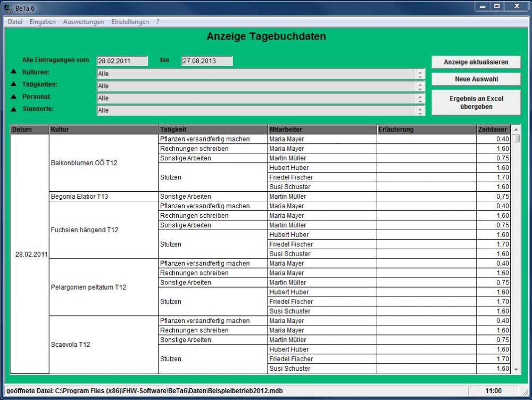Collapse the Kulturen filter triangle

(14, 72)
